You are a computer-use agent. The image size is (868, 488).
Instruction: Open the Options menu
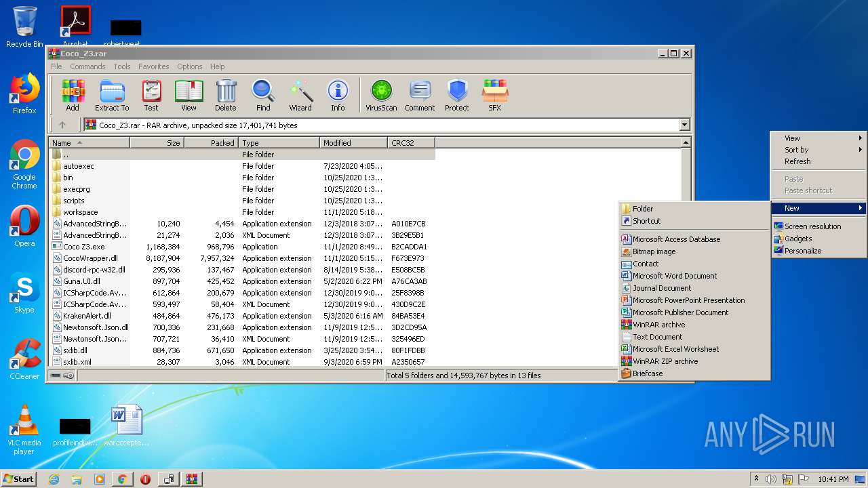(190, 66)
